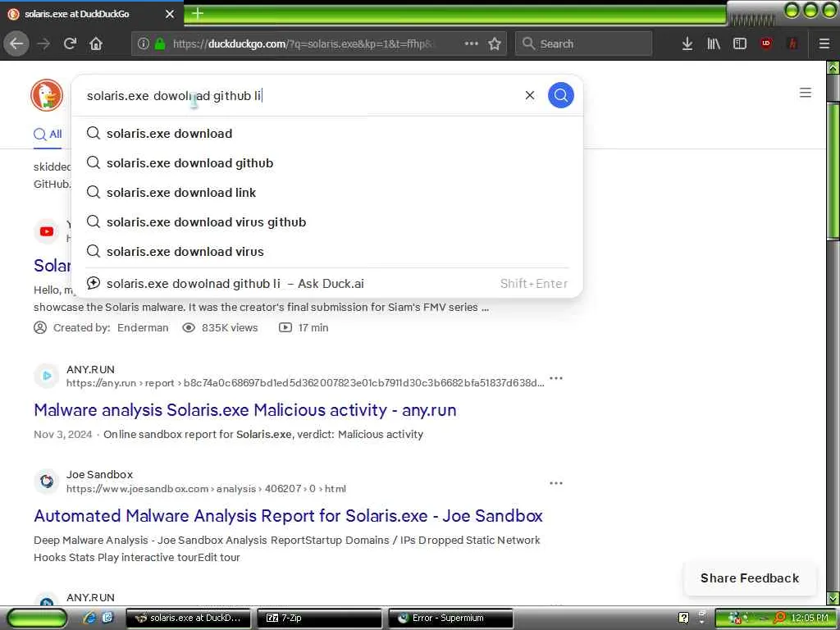Screen dimensions: 840x630
Task: Open the Firefox hamburger menu
Action: click(x=824, y=44)
